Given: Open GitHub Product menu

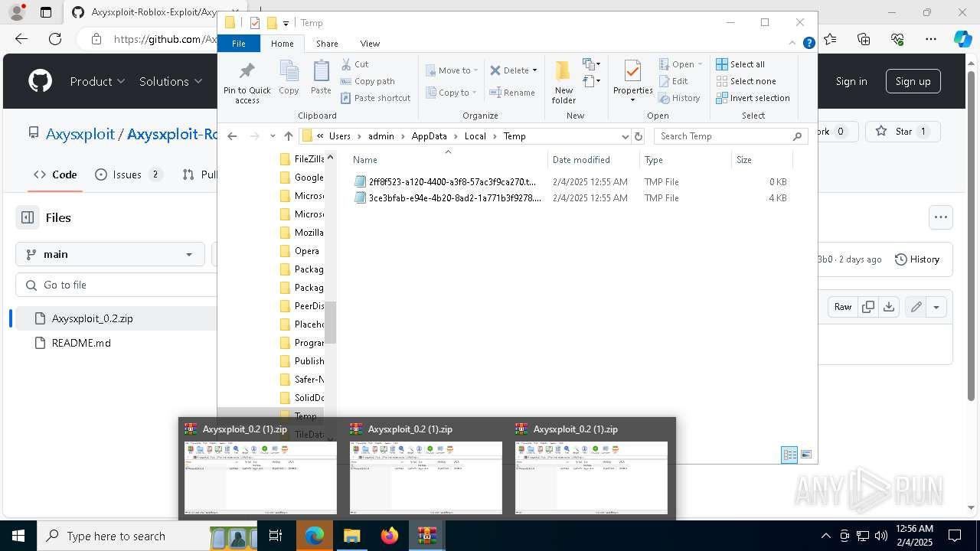Looking at the screenshot, I should pos(97,81).
